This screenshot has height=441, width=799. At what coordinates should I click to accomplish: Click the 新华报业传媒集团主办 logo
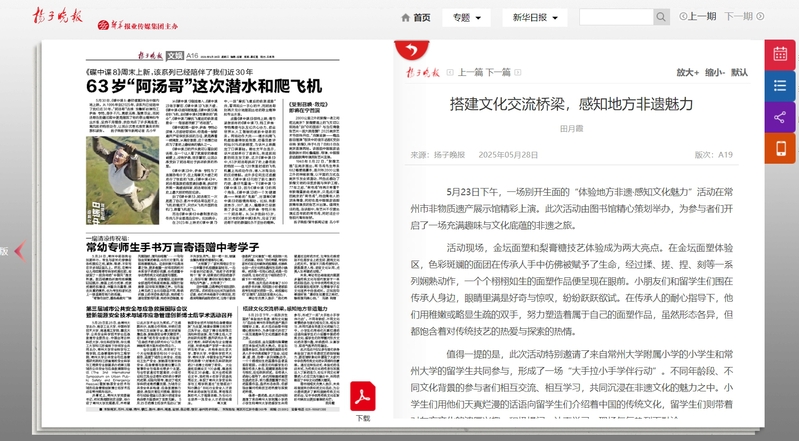point(138,25)
